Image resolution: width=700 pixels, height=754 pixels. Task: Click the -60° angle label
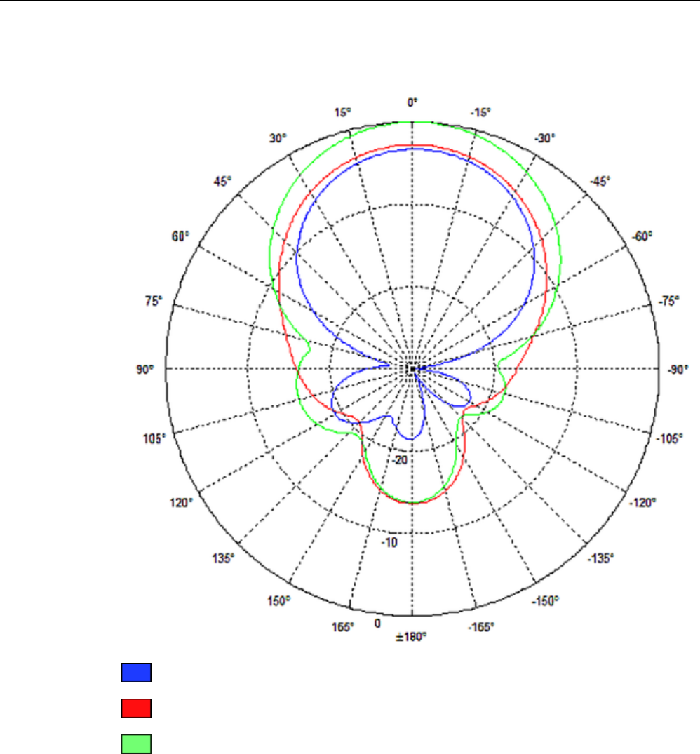coord(642,236)
